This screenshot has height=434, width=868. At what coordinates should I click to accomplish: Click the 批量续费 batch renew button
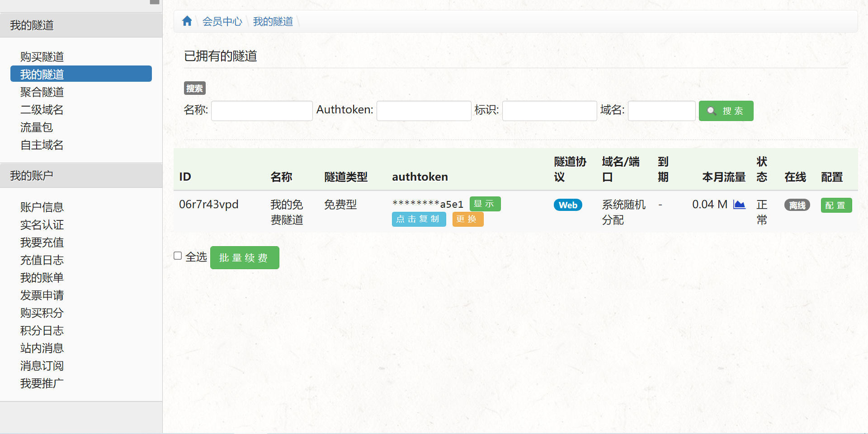(245, 257)
